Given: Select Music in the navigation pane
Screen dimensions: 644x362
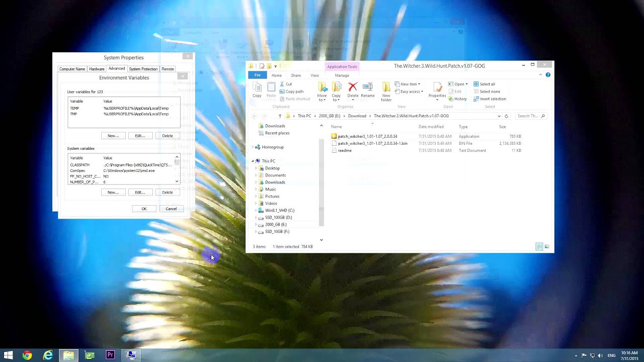Looking at the screenshot, I should click(271, 190).
